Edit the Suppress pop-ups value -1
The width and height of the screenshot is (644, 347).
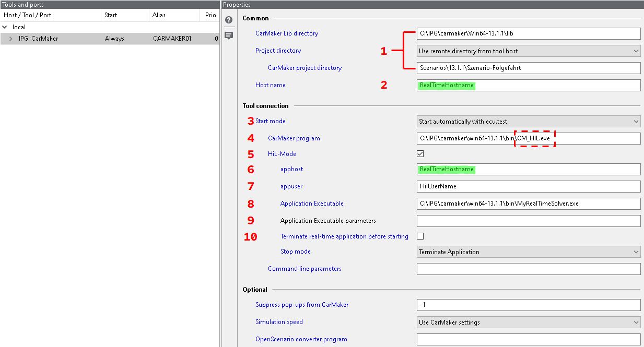click(529, 305)
